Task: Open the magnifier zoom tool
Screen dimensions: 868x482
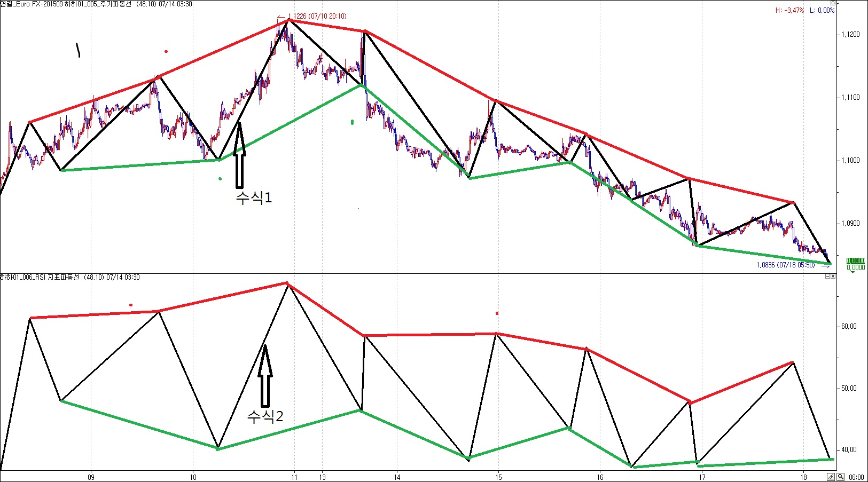Action: 841,477
